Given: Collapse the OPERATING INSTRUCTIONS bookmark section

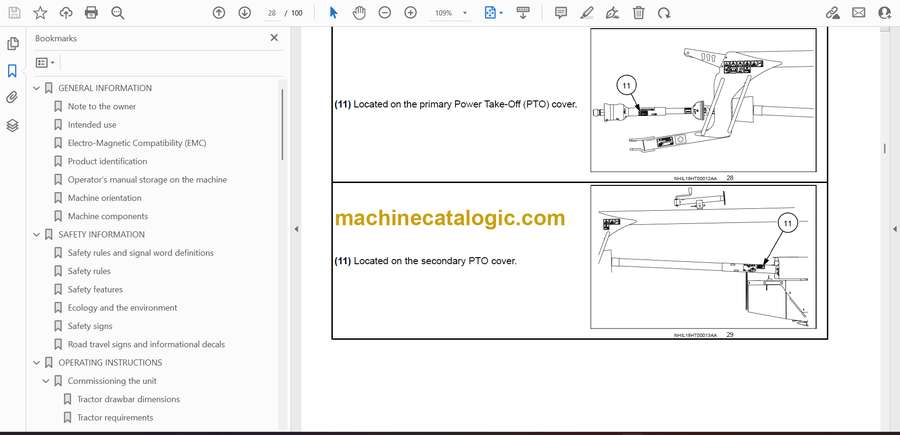Looking at the screenshot, I should pos(37,363).
